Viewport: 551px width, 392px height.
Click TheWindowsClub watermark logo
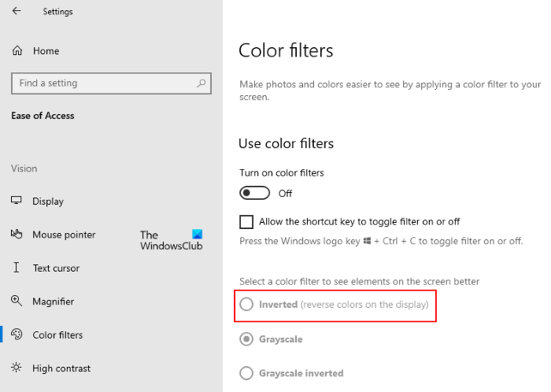pos(172,240)
